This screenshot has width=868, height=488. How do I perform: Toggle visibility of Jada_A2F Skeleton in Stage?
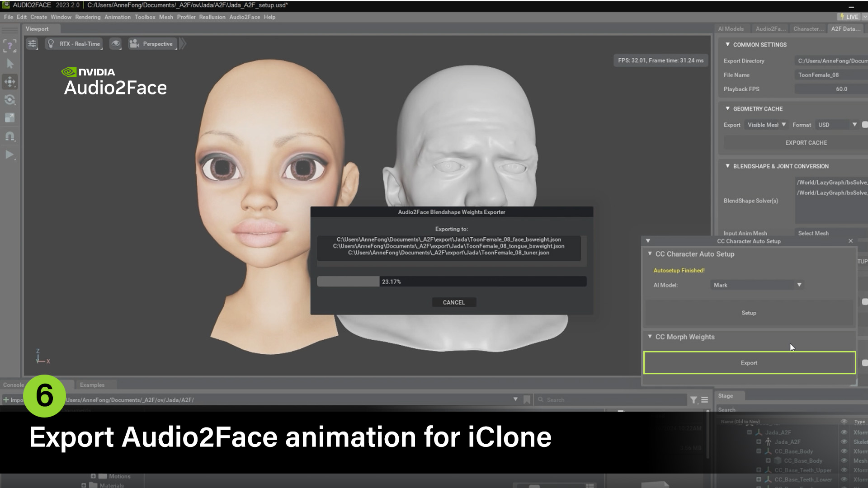(x=844, y=441)
